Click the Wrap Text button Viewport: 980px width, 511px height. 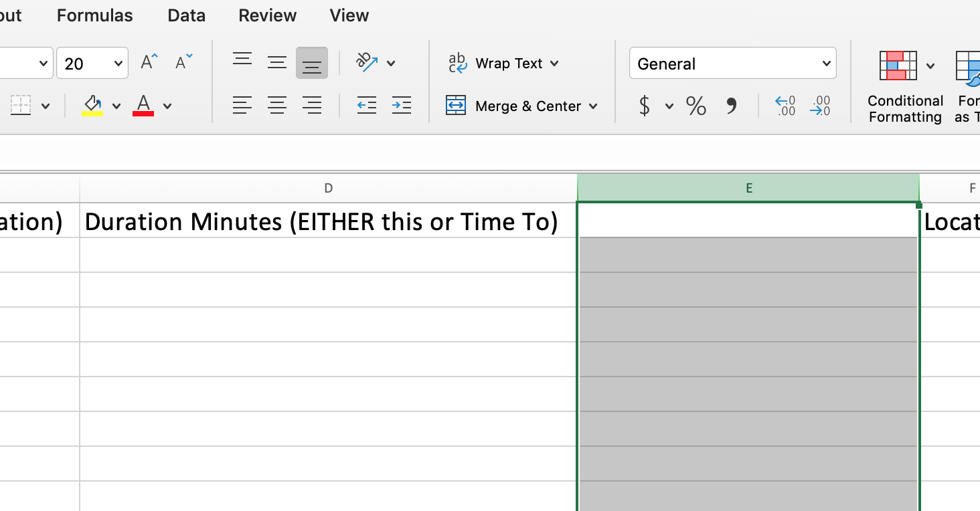(496, 64)
